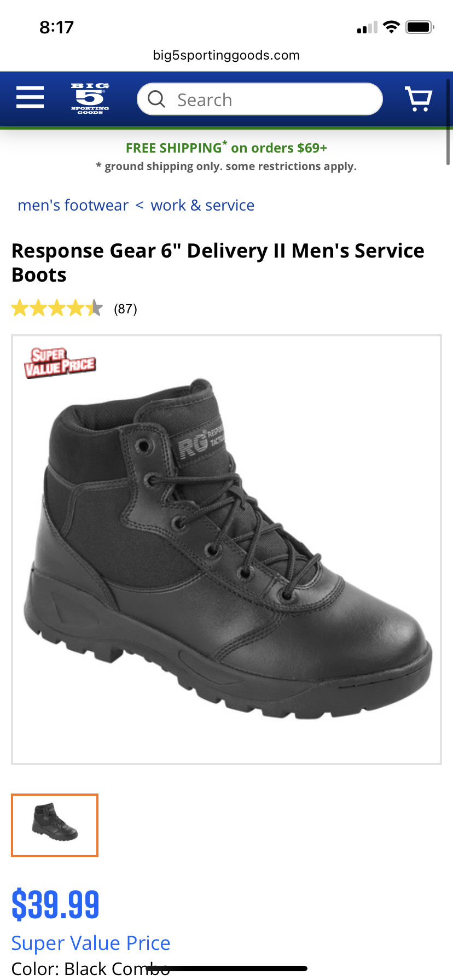Open work & service breadcrumb link
Viewport: 453px width, 980px height.
point(202,205)
